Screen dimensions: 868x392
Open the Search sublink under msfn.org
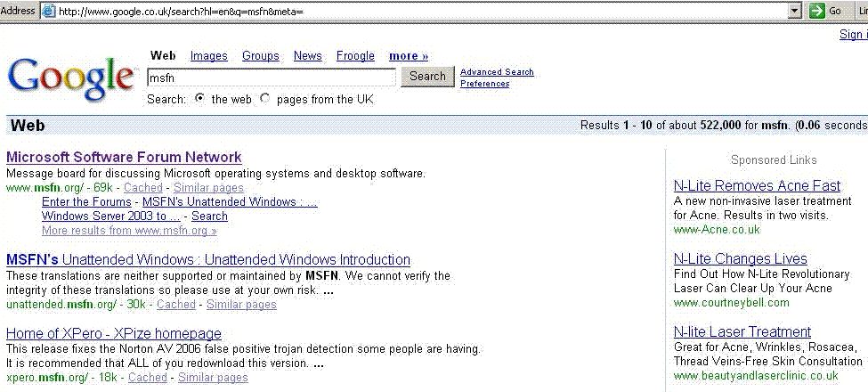tap(209, 216)
